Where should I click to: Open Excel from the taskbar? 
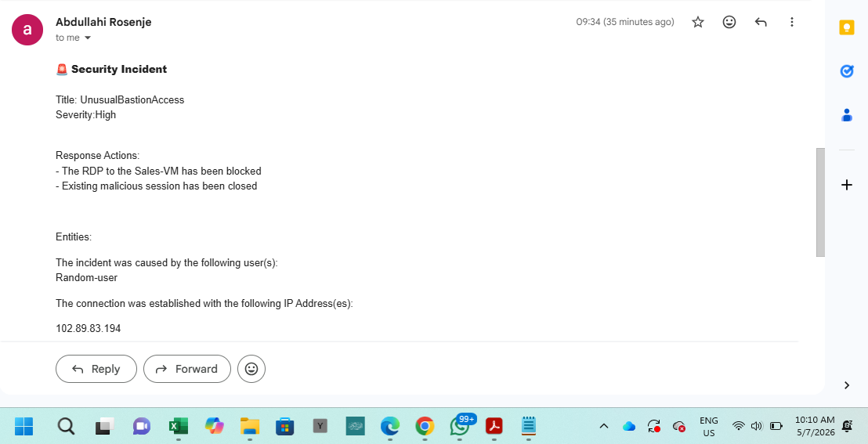[x=179, y=426]
